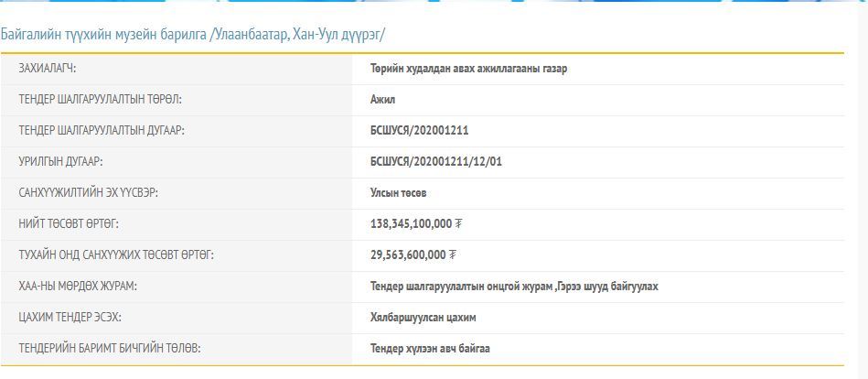Click invitation number БСШУСЯ/202001211/12/01
Screen dimensions: 868x379
[x=436, y=162]
